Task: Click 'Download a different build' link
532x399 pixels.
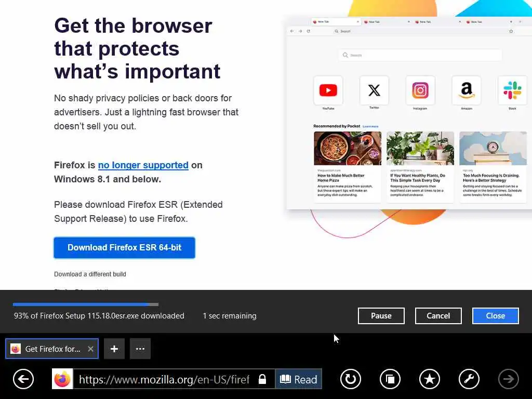Action: click(x=90, y=274)
